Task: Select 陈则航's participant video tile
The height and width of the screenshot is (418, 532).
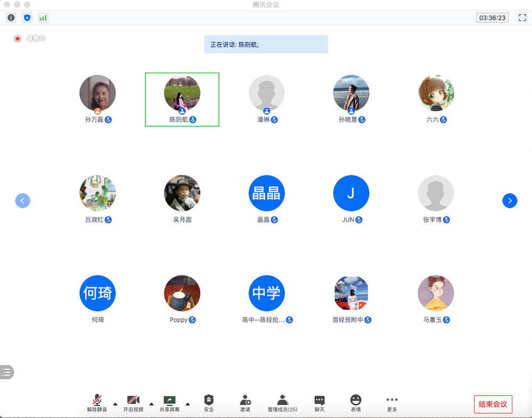Action: pyautogui.click(x=182, y=99)
